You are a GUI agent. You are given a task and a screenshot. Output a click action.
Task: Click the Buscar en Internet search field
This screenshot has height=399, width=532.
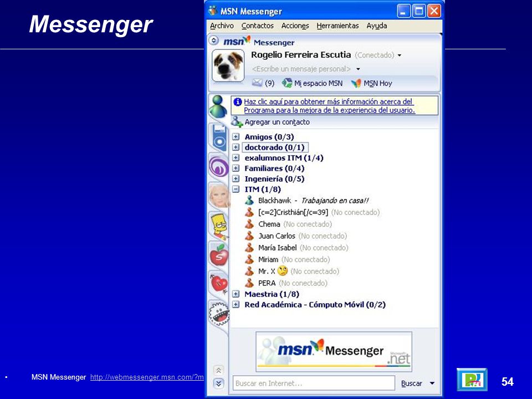(314, 383)
